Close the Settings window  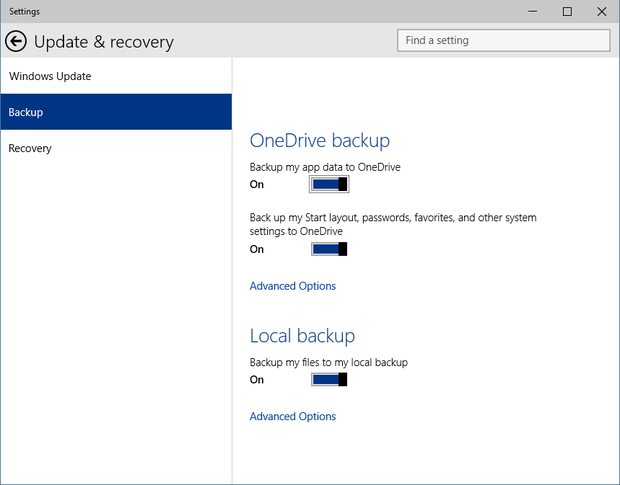(x=602, y=12)
